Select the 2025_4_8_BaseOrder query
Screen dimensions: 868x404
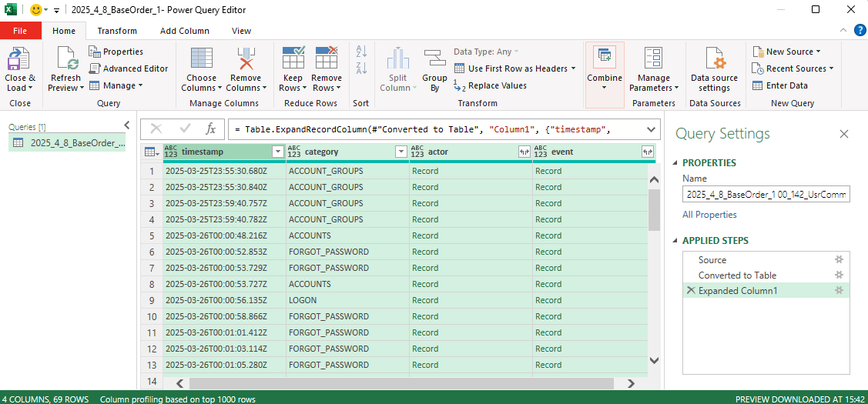pyautogui.click(x=68, y=143)
